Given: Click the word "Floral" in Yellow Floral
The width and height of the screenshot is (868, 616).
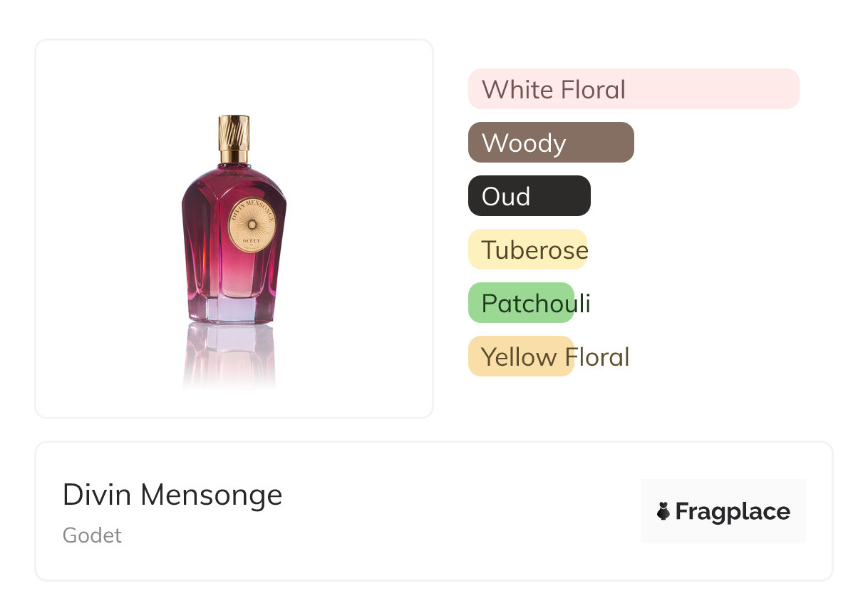Looking at the screenshot, I should [596, 356].
